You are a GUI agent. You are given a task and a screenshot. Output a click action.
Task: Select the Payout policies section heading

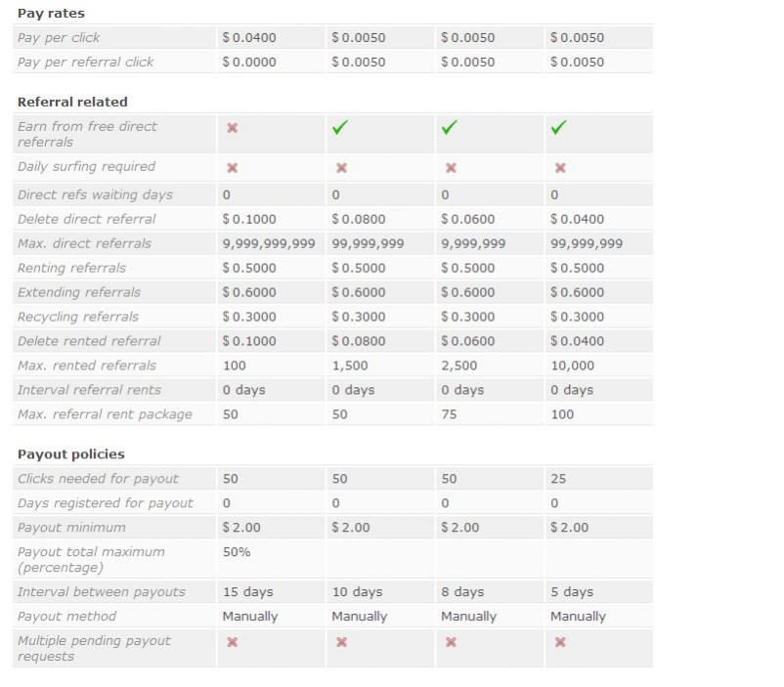pos(70,454)
